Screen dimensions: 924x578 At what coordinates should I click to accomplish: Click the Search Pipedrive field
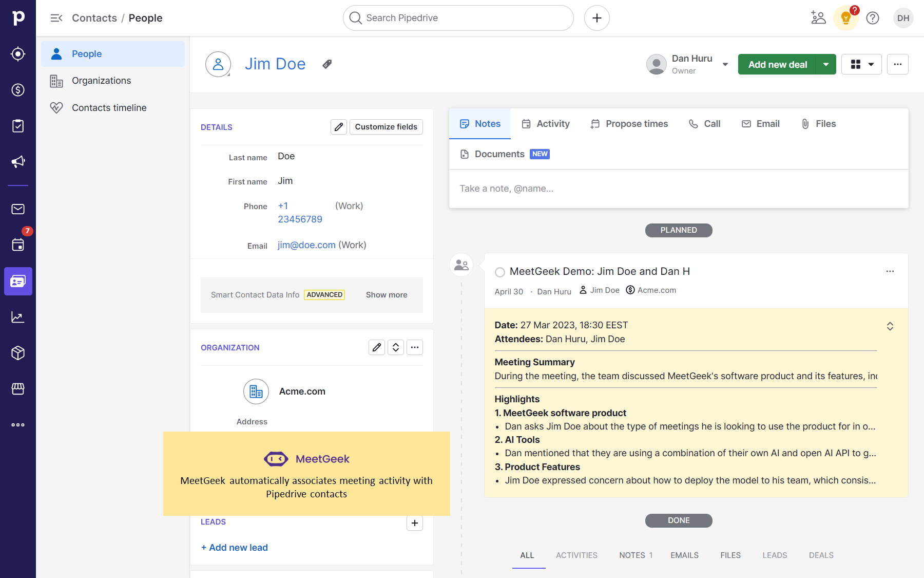(458, 18)
